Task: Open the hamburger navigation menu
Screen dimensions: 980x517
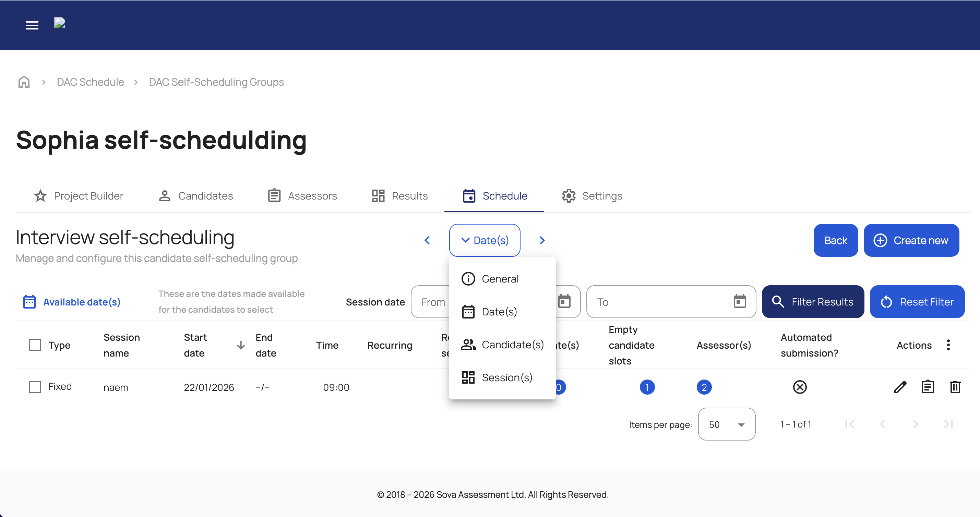Action: pyautogui.click(x=32, y=25)
